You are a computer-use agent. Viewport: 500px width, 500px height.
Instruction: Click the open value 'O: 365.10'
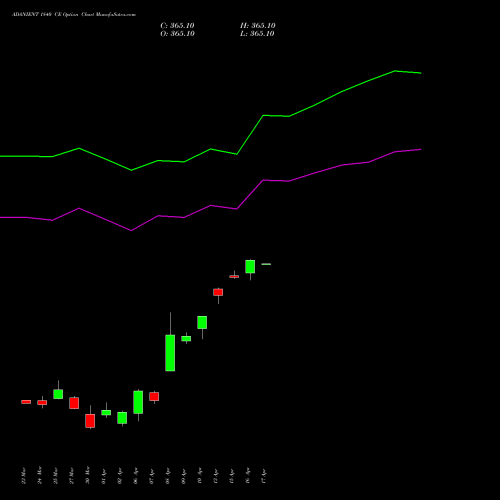[177, 34]
